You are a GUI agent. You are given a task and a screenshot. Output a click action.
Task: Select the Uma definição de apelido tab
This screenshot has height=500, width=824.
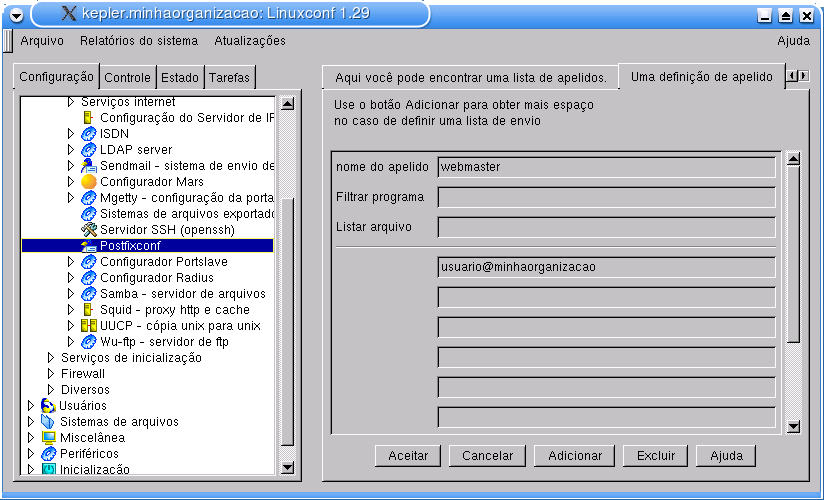702,77
